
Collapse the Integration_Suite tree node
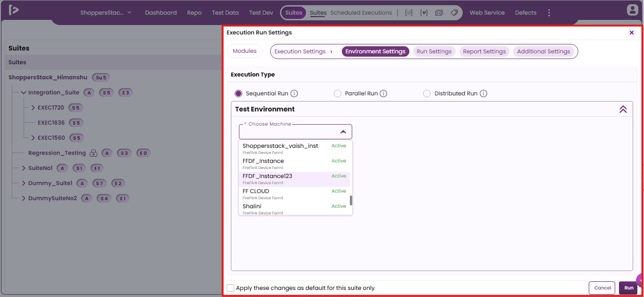[x=24, y=93]
